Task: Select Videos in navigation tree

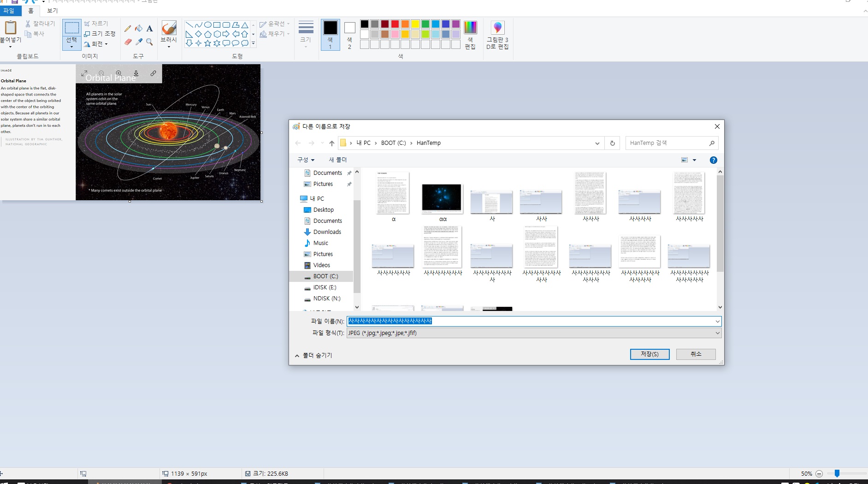Action: pyautogui.click(x=321, y=265)
